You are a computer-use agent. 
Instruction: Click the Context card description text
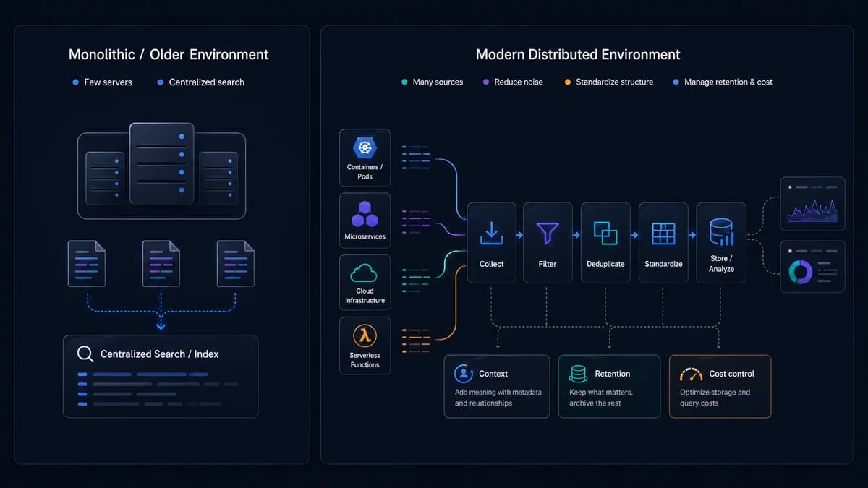(x=498, y=398)
